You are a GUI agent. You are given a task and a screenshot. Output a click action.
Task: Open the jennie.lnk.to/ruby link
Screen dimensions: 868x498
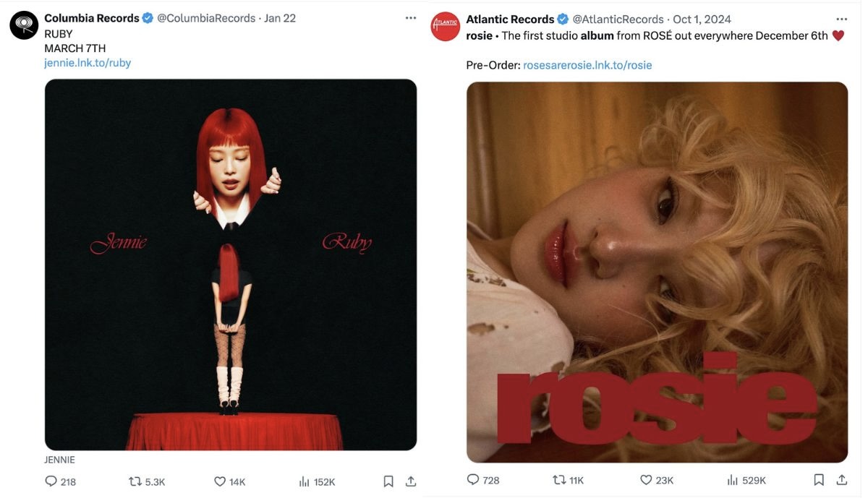pyautogui.click(x=88, y=63)
